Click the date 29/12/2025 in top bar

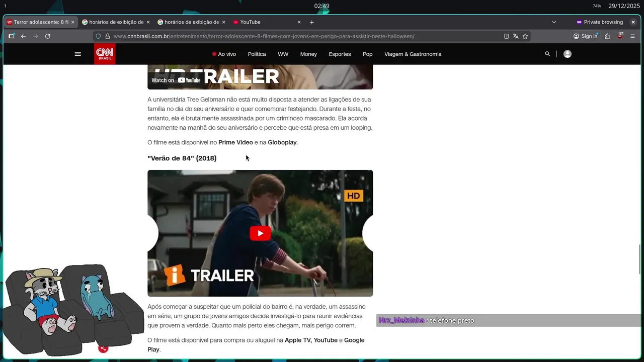pyautogui.click(x=624, y=6)
